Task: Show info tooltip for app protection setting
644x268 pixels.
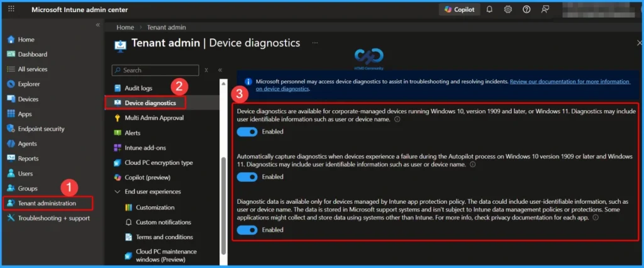Action: click(x=596, y=217)
